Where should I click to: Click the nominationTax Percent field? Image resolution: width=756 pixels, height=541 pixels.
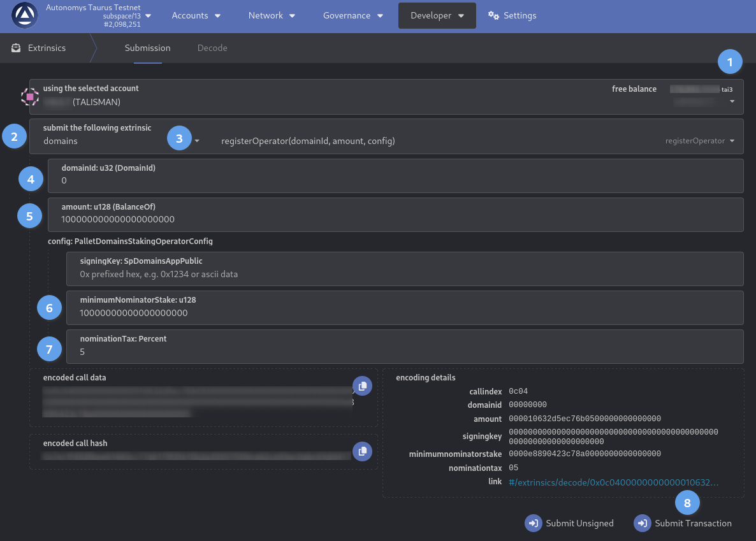coord(404,352)
